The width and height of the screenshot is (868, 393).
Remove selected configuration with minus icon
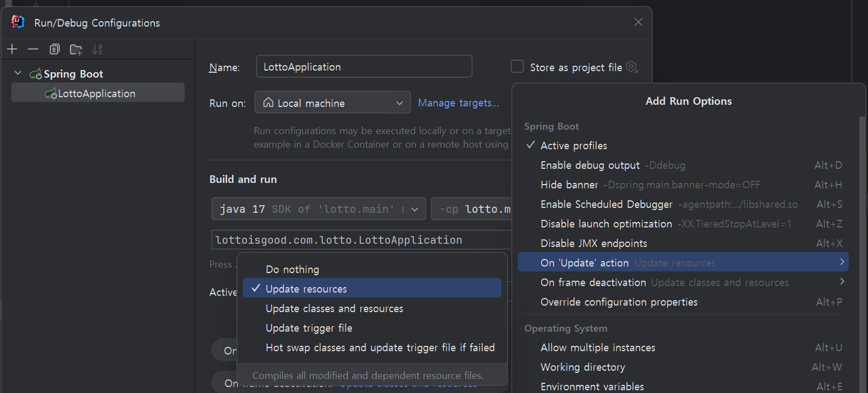point(33,49)
